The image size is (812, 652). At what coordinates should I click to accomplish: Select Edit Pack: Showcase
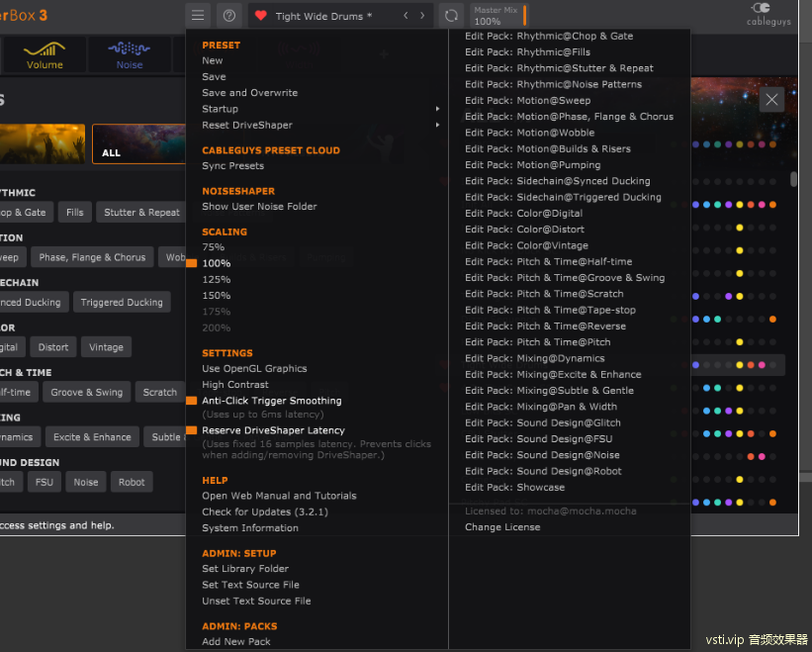coord(514,488)
